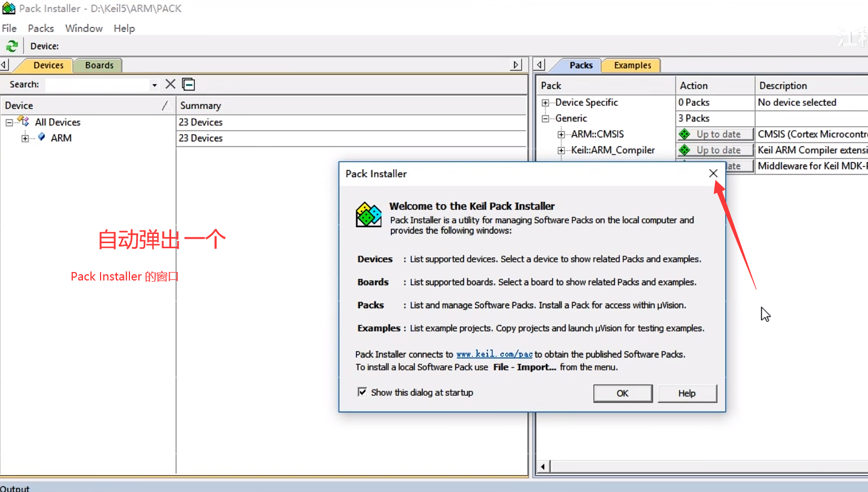Select the ARM tree row
This screenshot has width=868, height=492.
click(x=61, y=138)
